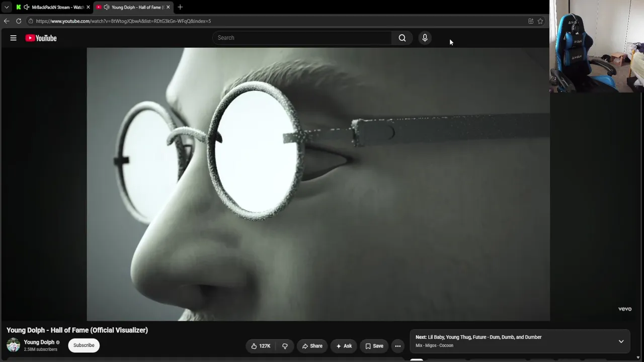Dislike the video with thumbs-down

pyautogui.click(x=285, y=346)
